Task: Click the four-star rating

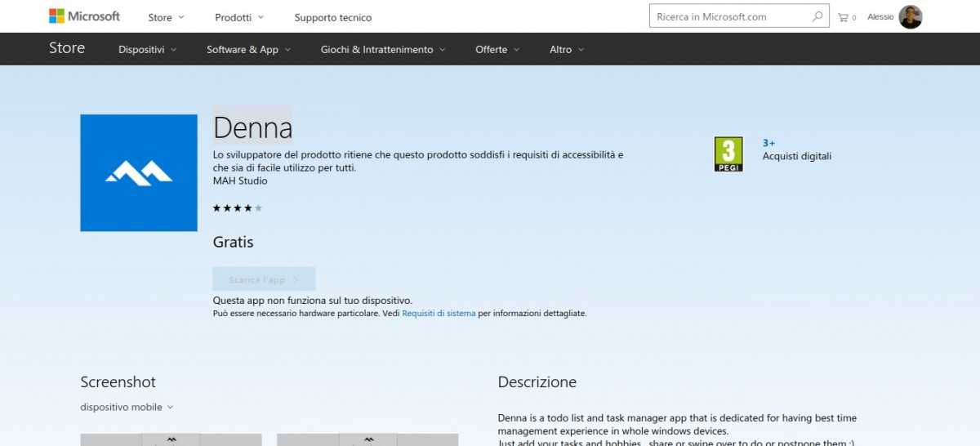Action: (238, 208)
